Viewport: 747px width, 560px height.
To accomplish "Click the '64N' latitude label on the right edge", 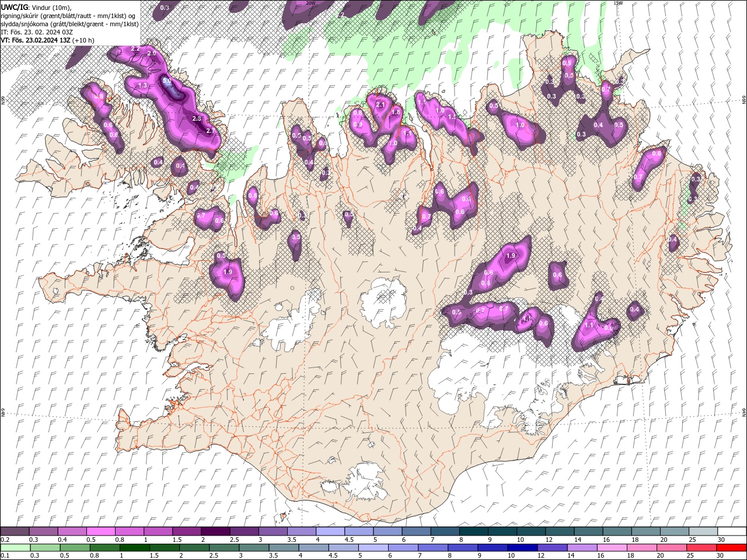I will [x=744, y=412].
